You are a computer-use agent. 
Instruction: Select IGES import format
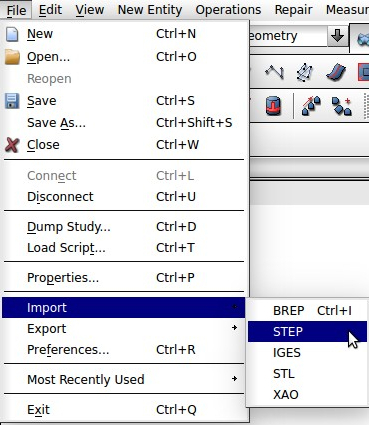[307, 353]
